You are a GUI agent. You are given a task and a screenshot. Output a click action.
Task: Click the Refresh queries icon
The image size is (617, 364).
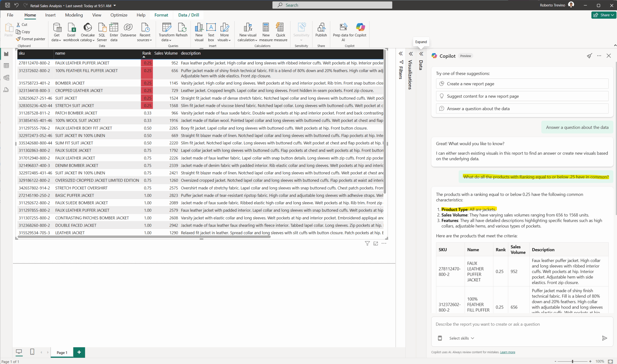click(x=181, y=28)
